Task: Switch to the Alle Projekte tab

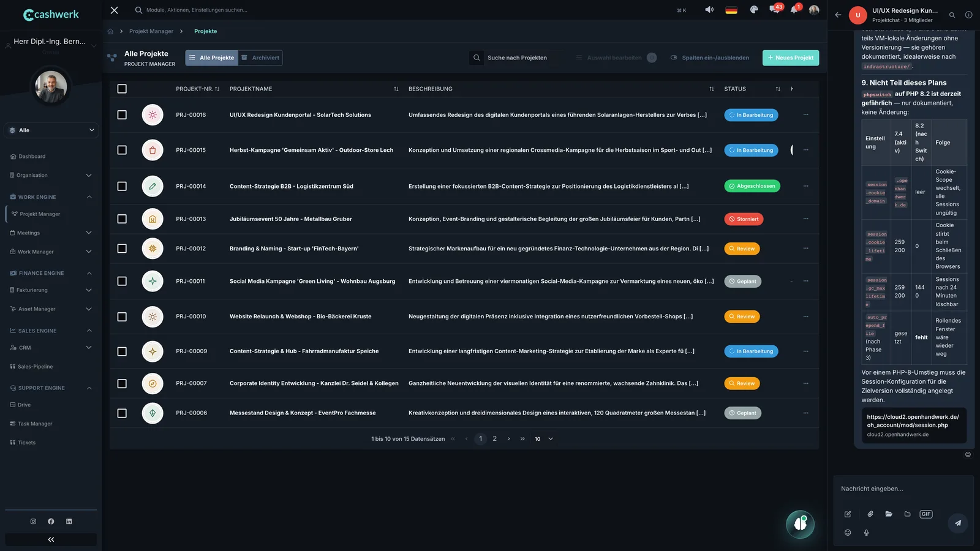Action: 211,58
